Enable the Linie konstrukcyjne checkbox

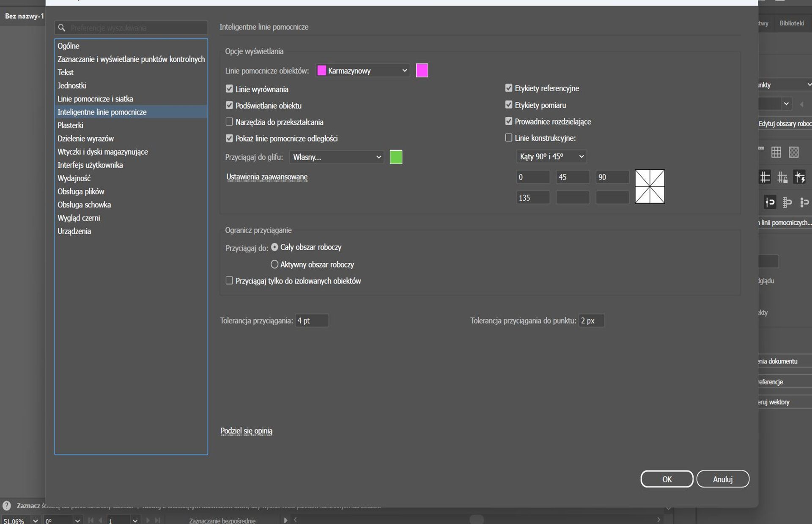click(509, 138)
